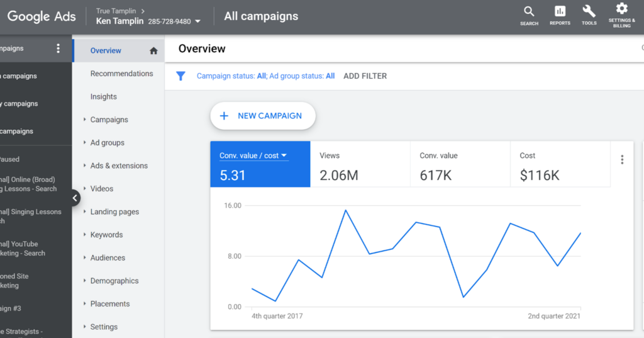The image size is (644, 338).
Task: Click True Tamplin breadcrumb link
Action: click(x=116, y=11)
